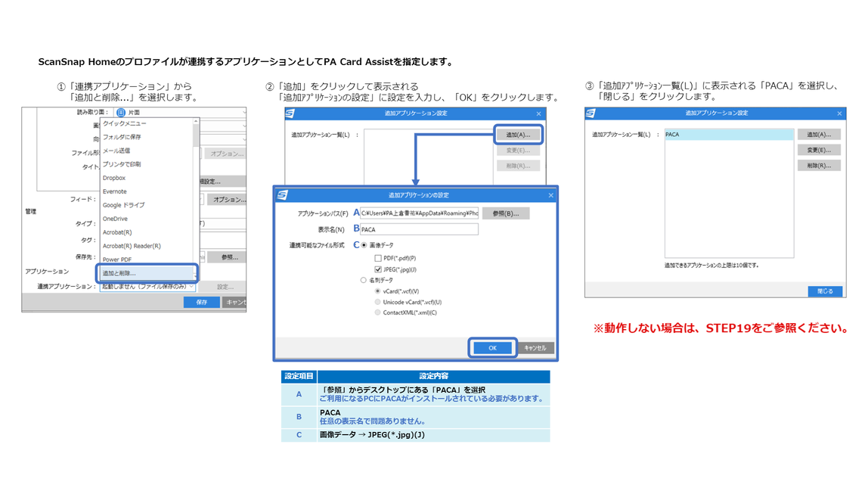Select Evernote from the dropdown list
This screenshot has width=868, height=488.
pyautogui.click(x=115, y=191)
